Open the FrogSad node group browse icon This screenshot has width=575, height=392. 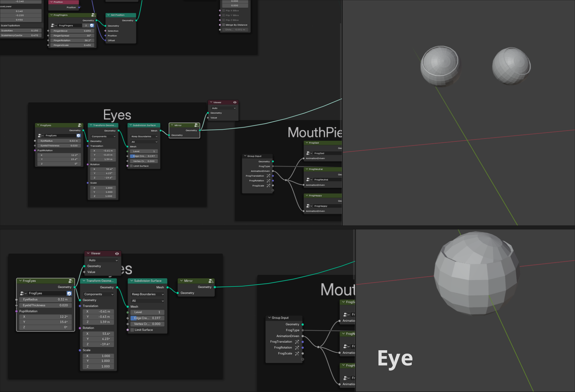(309, 153)
